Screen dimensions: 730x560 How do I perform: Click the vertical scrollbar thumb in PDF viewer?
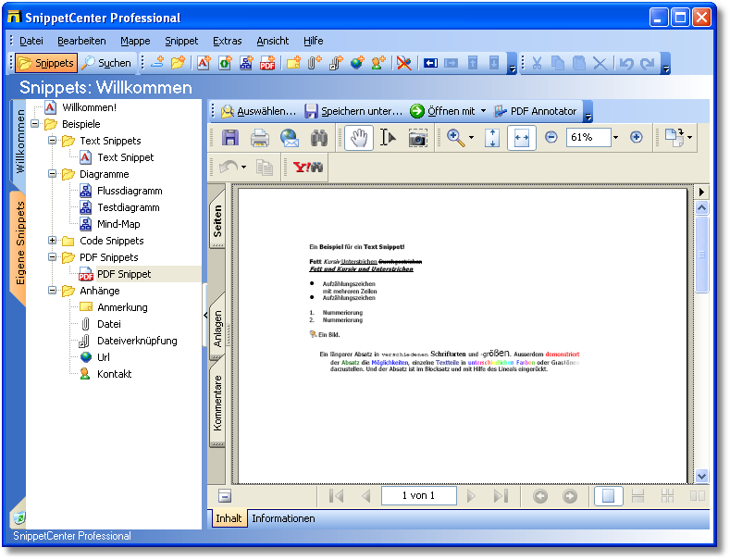pos(701,255)
